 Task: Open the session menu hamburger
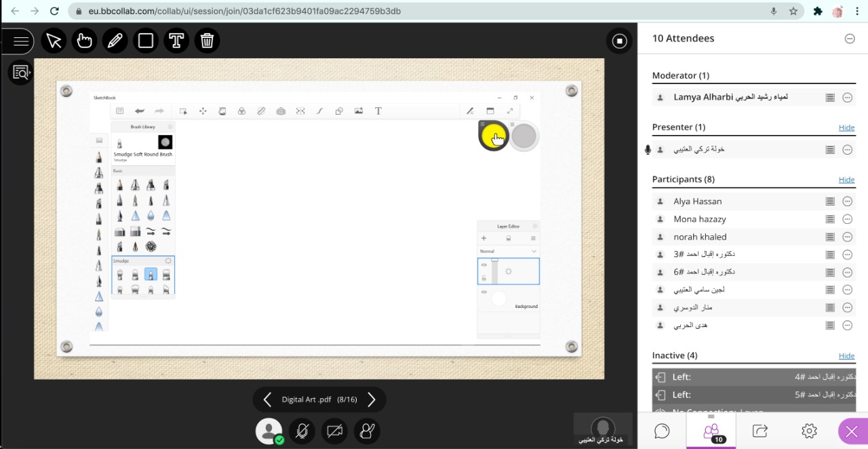coord(21,41)
